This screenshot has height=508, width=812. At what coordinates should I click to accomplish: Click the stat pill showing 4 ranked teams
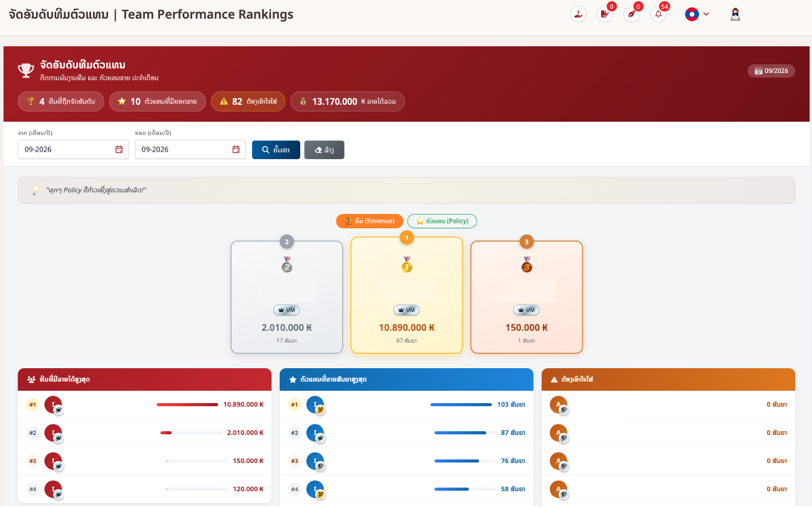(61, 101)
